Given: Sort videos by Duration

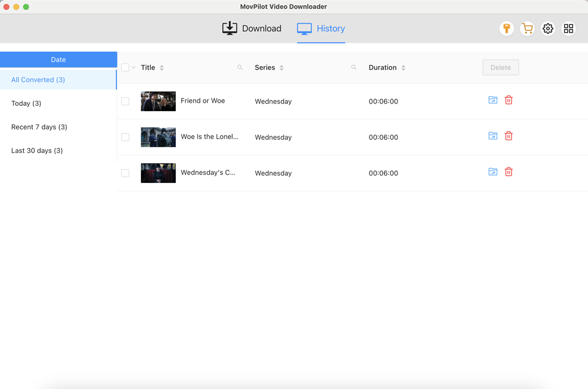Looking at the screenshot, I should [403, 67].
